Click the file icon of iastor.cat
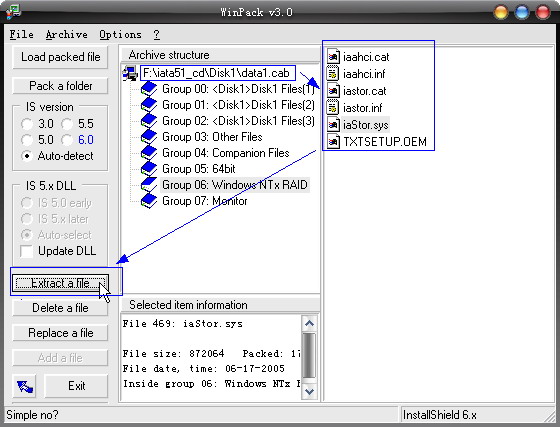Image resolution: width=560 pixels, height=427 pixels. pos(333,91)
